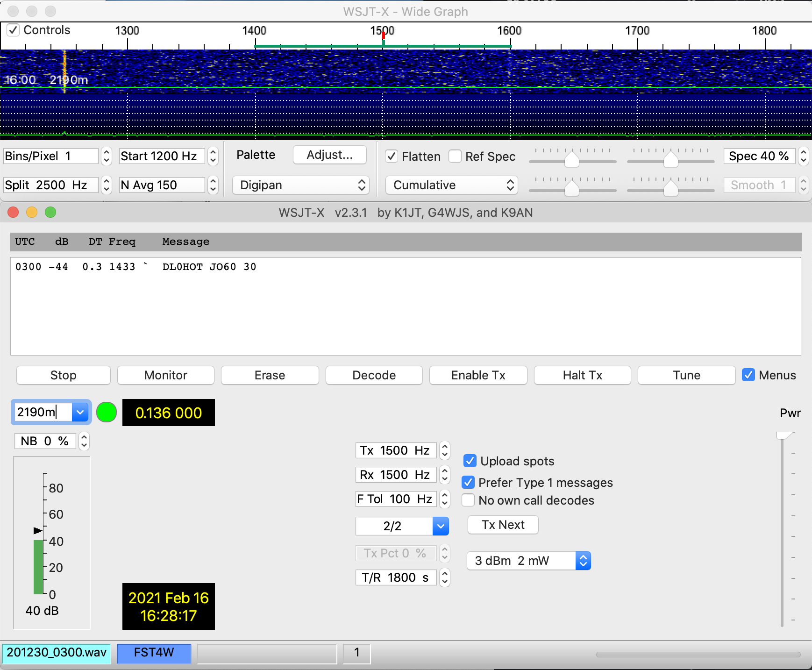Click the NB percent stepper arrows
812x670 pixels.
click(84, 441)
